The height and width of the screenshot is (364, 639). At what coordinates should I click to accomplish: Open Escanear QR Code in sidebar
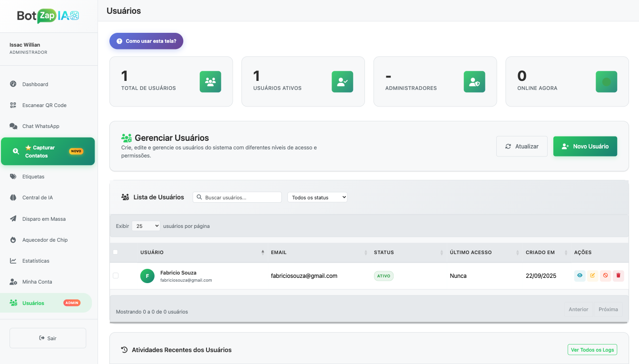[44, 105]
